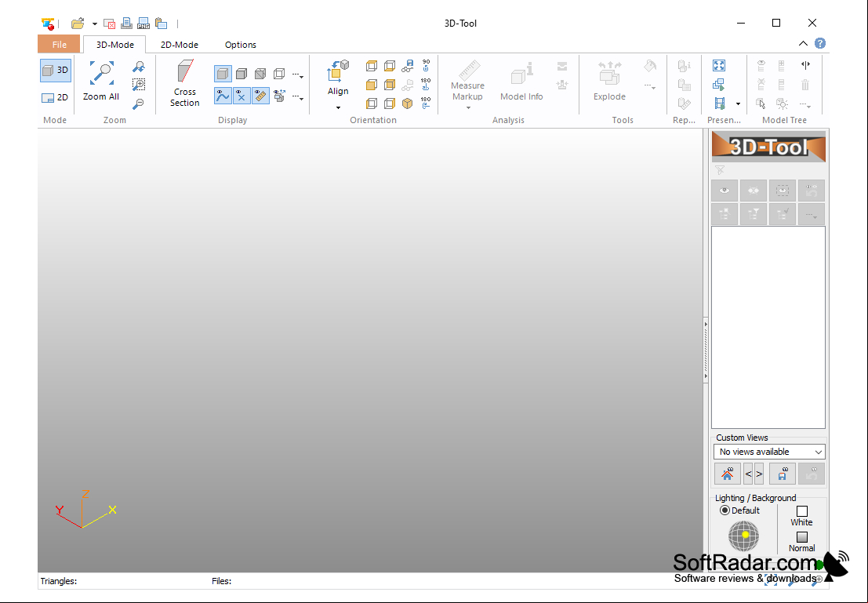Click the Align button
868x603 pixels.
[338, 78]
